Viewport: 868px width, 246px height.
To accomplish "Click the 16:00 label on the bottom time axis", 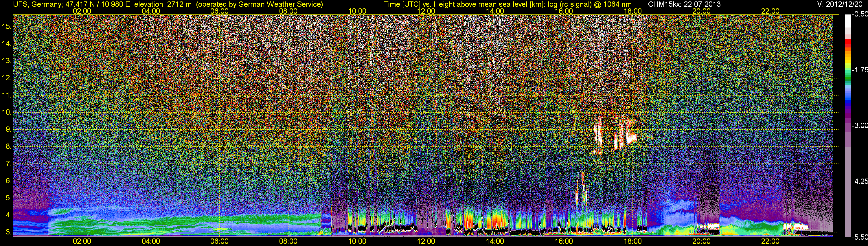I will coord(564,241).
